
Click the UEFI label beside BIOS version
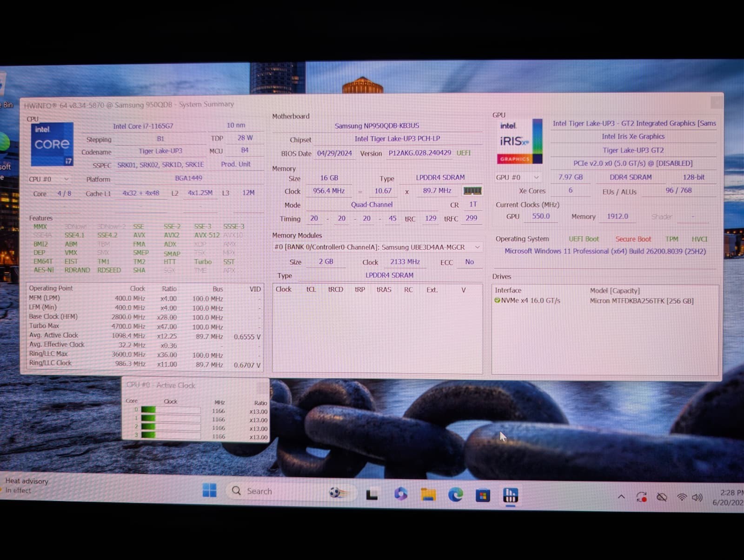(464, 153)
